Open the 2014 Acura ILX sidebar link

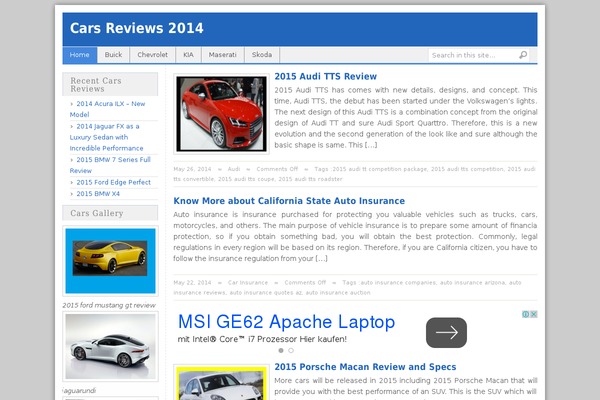point(108,109)
